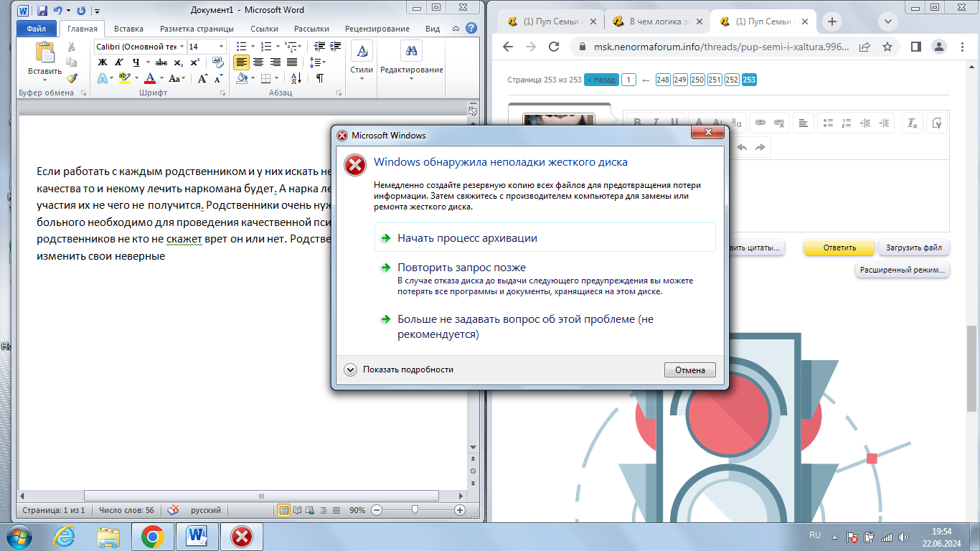Screen dimensions: 980x551
Task: Click the numbered list icon in Word
Action: point(267,47)
